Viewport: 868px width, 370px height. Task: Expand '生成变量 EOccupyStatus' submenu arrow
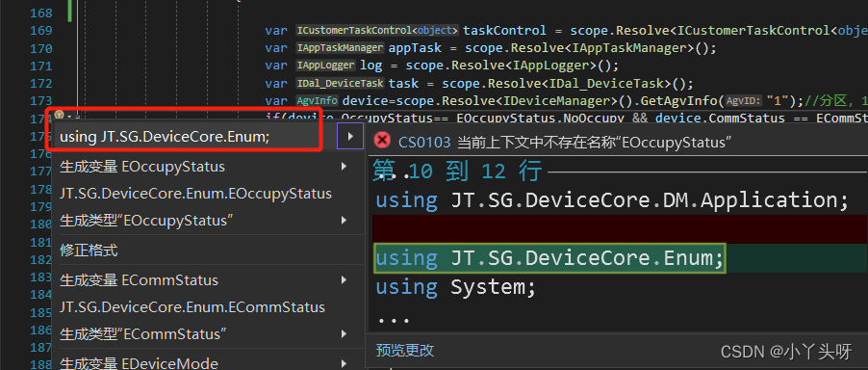[x=345, y=166]
